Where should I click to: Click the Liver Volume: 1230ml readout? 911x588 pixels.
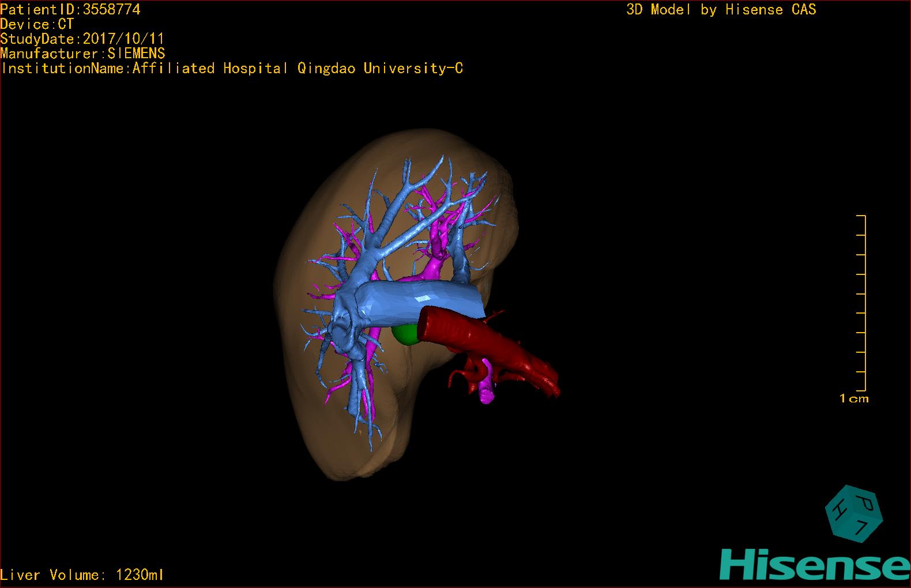82,575
